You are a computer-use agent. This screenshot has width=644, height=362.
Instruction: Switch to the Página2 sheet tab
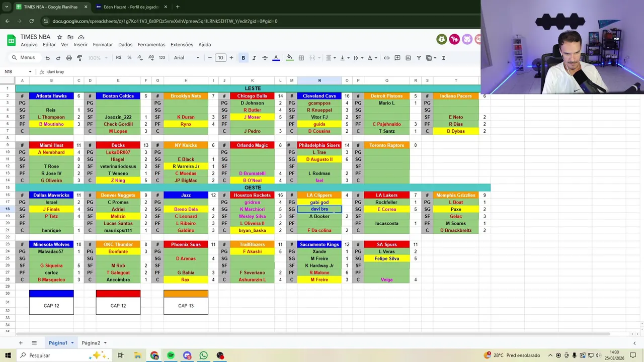pos(91,343)
